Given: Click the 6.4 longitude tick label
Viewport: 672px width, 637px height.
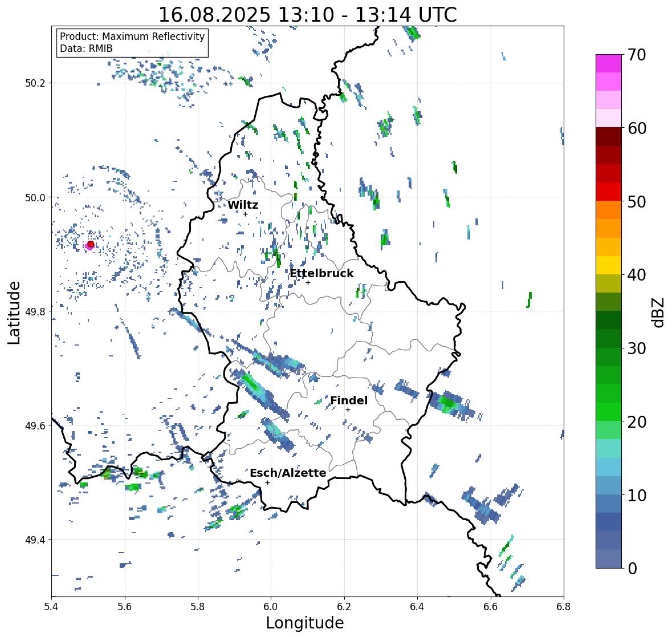Looking at the screenshot, I should pyautogui.click(x=417, y=607).
